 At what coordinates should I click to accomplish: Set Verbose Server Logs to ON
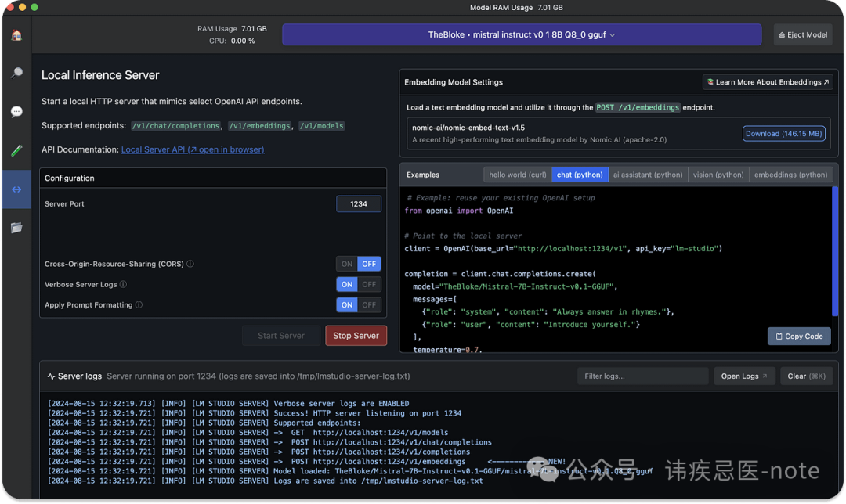click(347, 284)
